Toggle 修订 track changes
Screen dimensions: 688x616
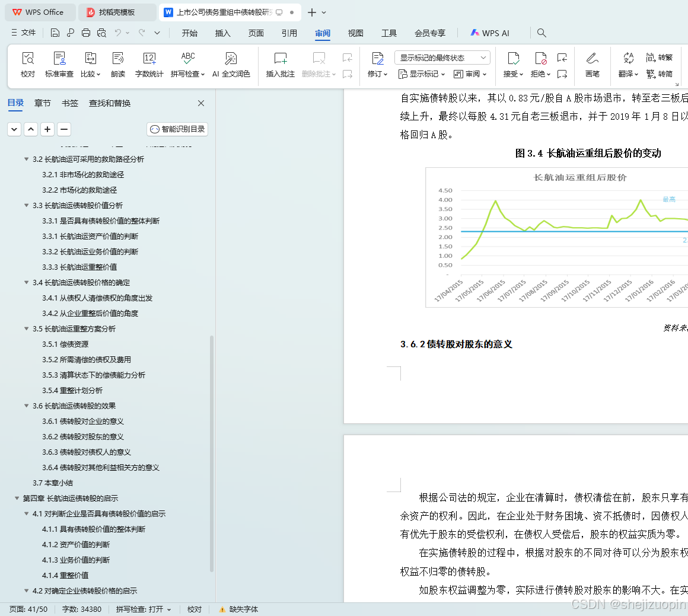(x=377, y=65)
